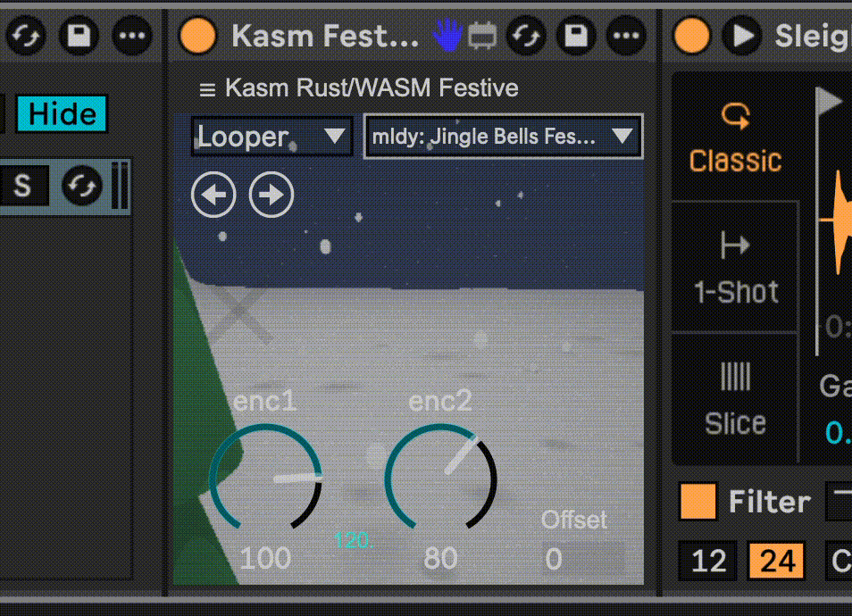This screenshot has width=852, height=616.
Task: Click the hot-swap icon in Kasm Festive header
Action: coord(528,37)
